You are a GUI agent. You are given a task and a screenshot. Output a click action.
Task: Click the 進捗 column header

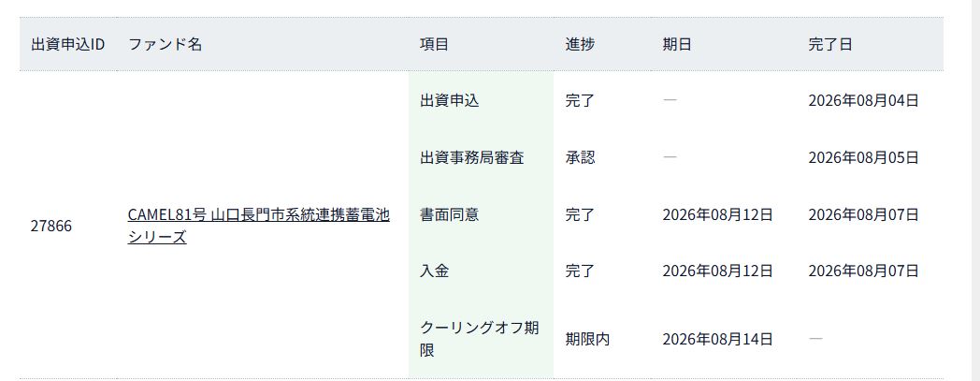(580, 44)
